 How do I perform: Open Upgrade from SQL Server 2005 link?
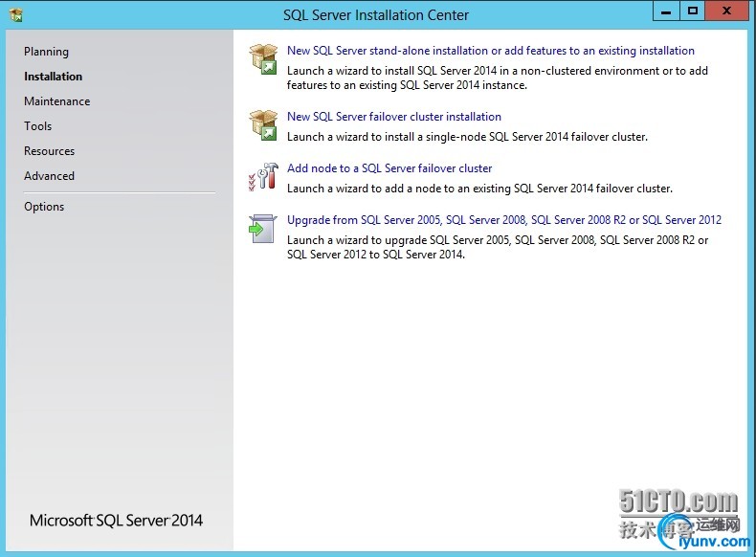(x=504, y=220)
